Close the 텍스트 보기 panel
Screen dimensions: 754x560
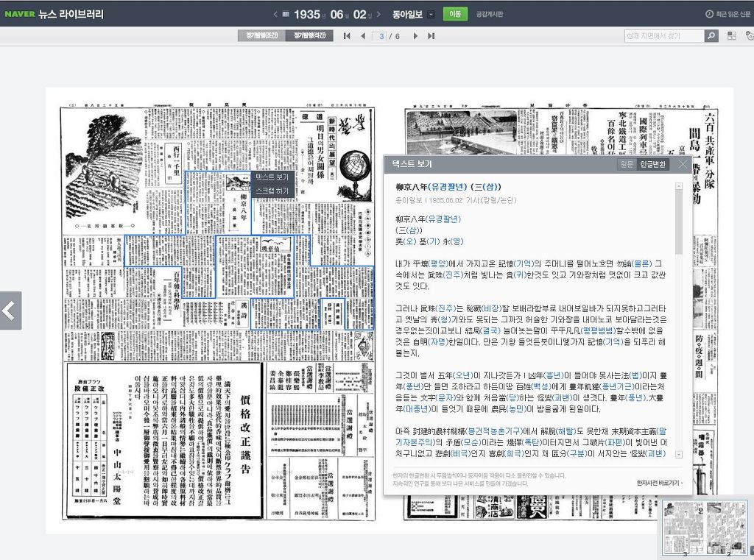click(x=683, y=164)
